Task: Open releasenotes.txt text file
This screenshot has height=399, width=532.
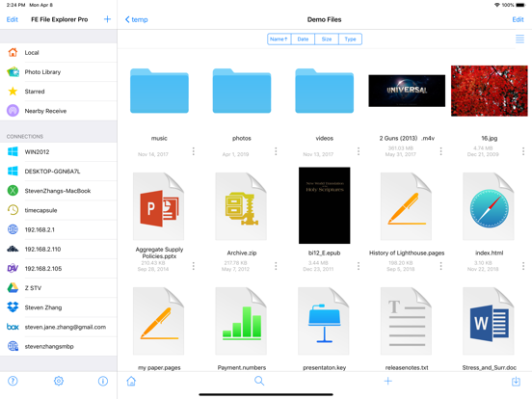Action: pos(406,321)
